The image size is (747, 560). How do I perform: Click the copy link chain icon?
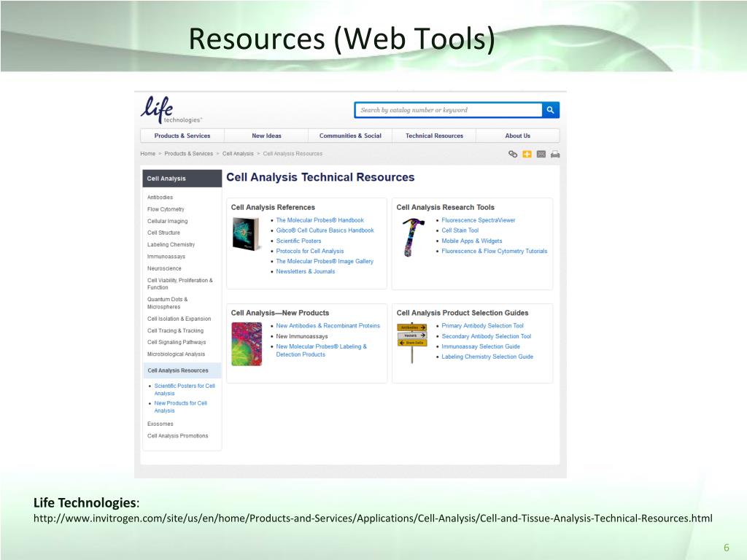[513, 154]
